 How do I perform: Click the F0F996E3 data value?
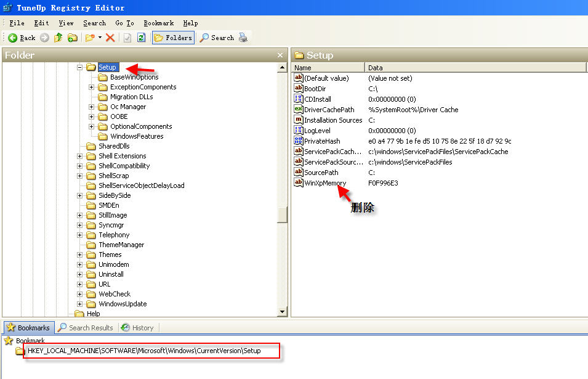383,183
